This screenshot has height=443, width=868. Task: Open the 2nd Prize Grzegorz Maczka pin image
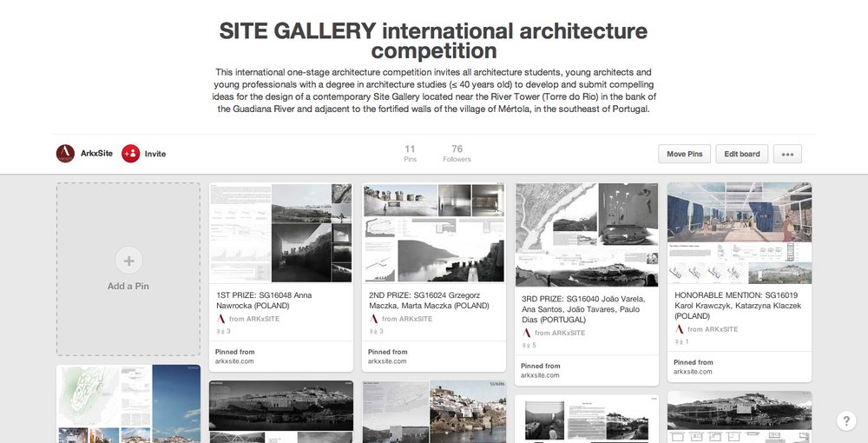coord(433,233)
